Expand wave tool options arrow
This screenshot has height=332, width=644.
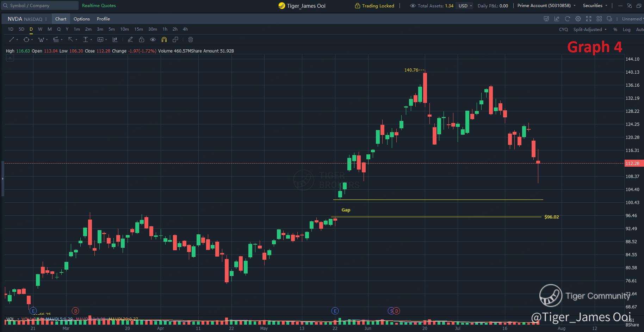coord(47,40)
